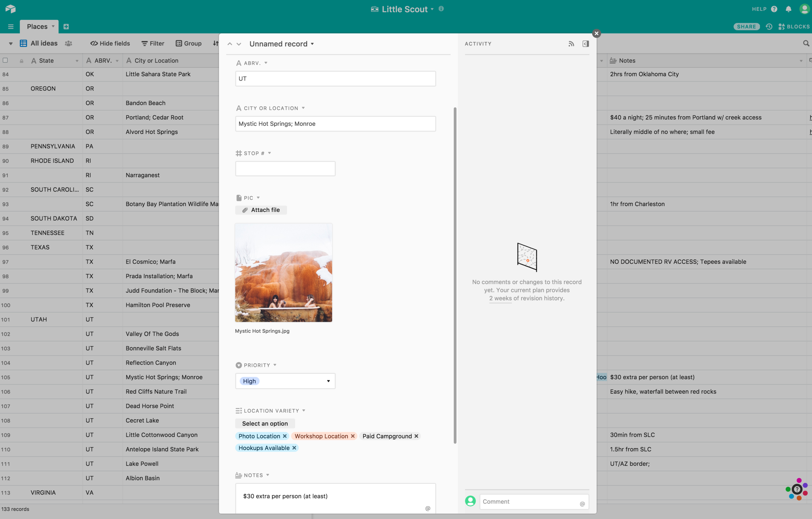Open the hamburger menu icon
812x519 pixels.
click(11, 27)
